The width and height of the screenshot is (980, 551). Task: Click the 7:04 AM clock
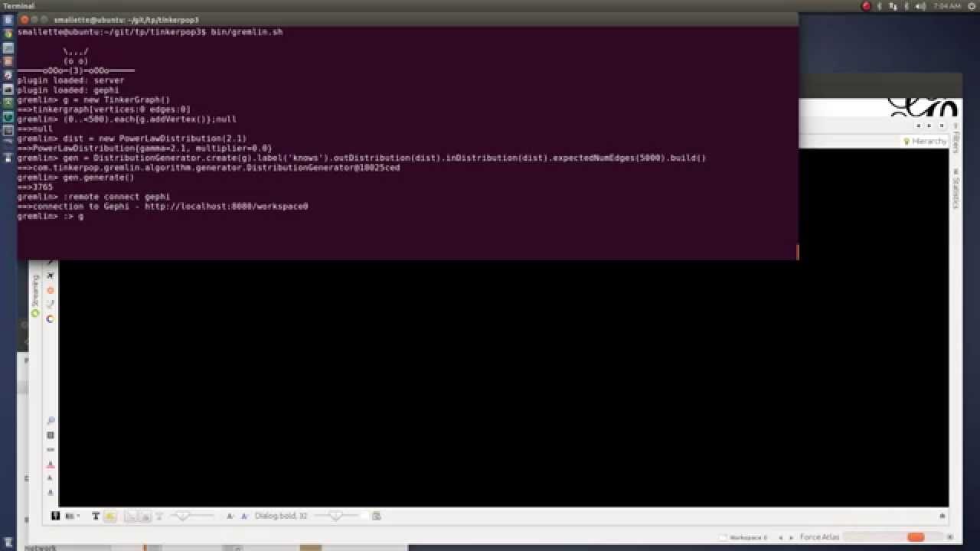948,6
